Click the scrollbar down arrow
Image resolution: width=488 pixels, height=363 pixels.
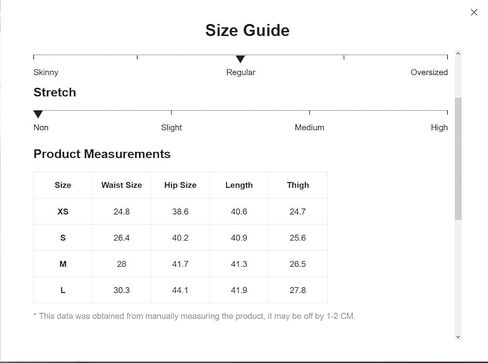[458, 337]
